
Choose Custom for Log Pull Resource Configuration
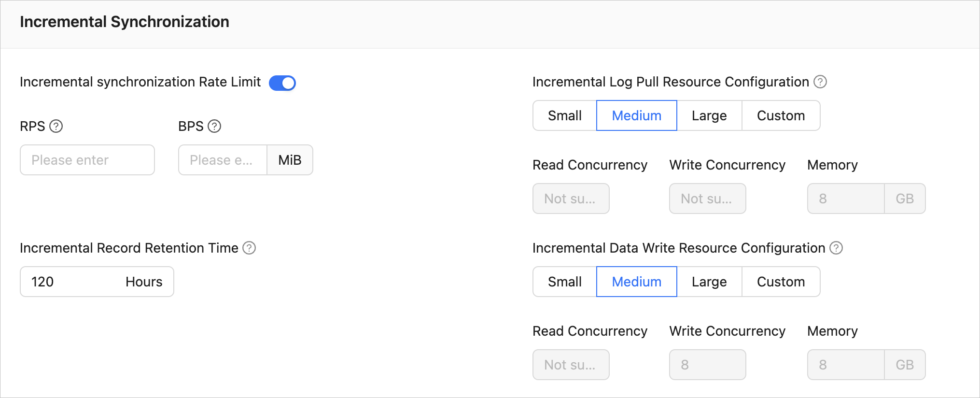point(781,115)
